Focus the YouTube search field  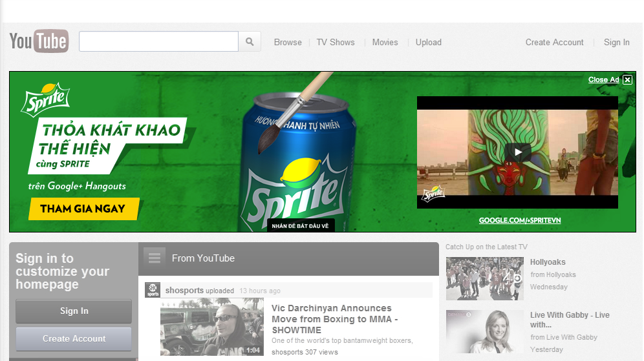158,41
